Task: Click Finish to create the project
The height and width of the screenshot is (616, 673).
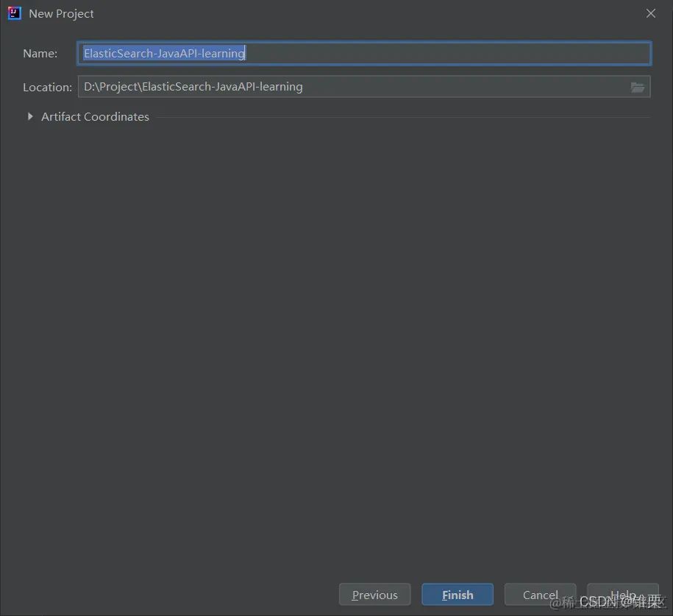Action: 457,595
